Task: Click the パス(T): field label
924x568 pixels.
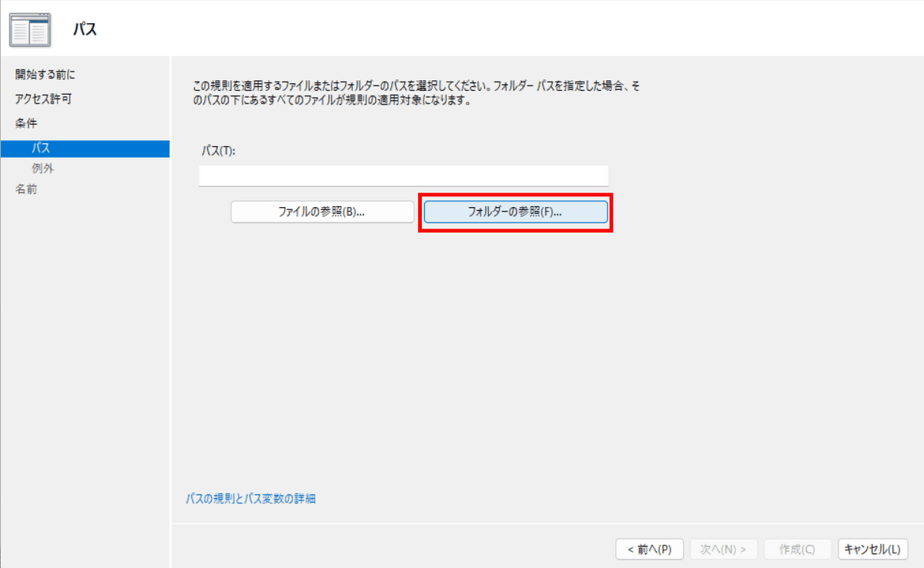Action: (216, 152)
